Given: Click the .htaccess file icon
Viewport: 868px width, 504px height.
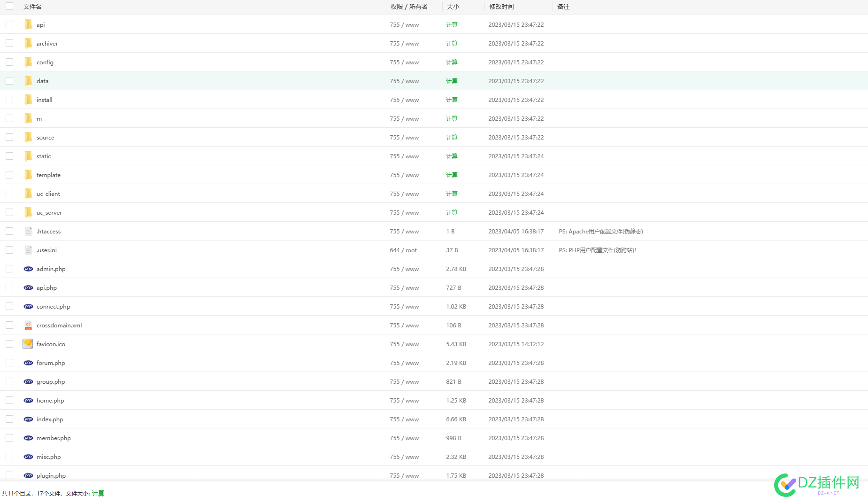Looking at the screenshot, I should [28, 231].
